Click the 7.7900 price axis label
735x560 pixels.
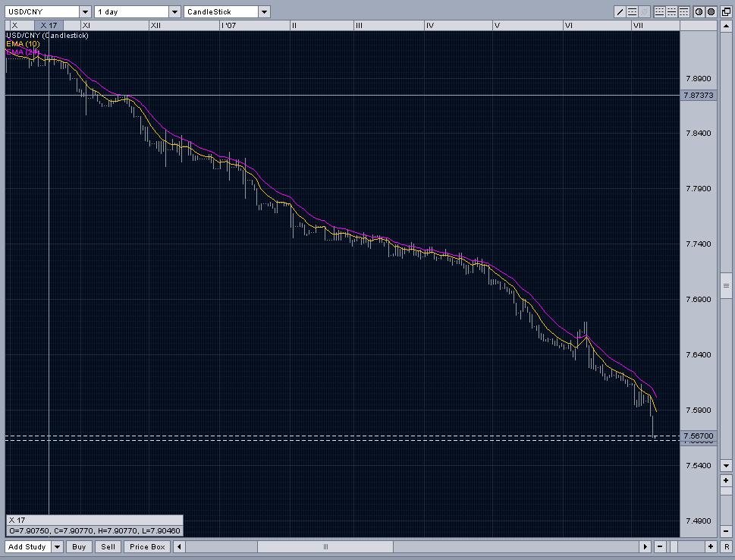pyautogui.click(x=698, y=188)
